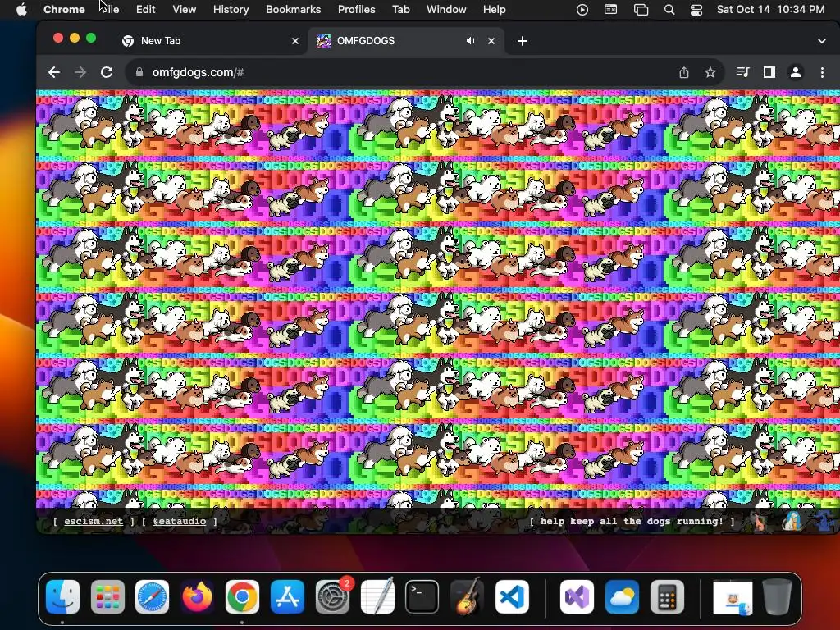Image resolution: width=840 pixels, height=630 pixels.
Task: Open Spotlight search
Action: click(669, 10)
